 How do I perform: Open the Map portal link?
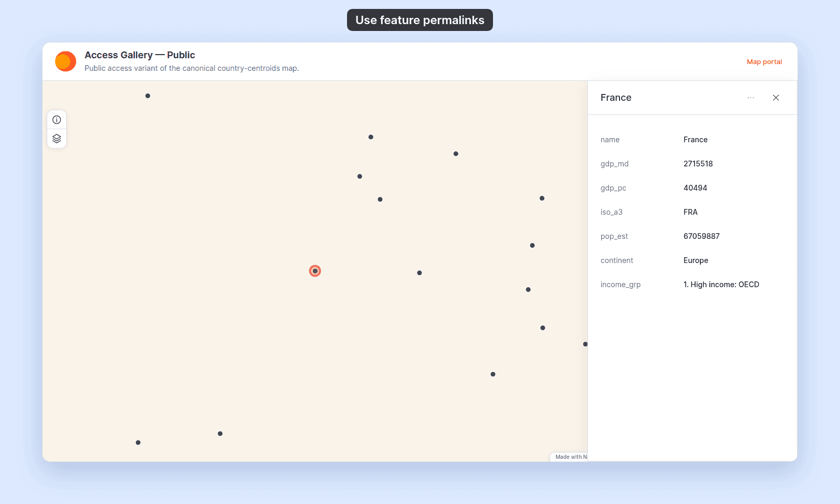tap(764, 62)
